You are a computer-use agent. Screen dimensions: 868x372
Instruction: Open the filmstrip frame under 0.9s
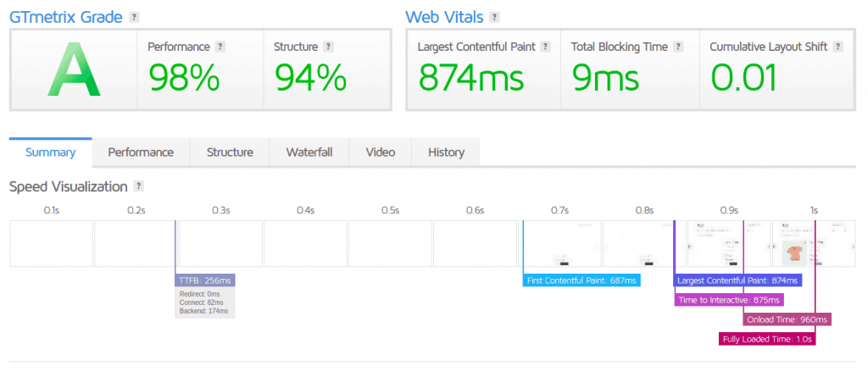[729, 243]
